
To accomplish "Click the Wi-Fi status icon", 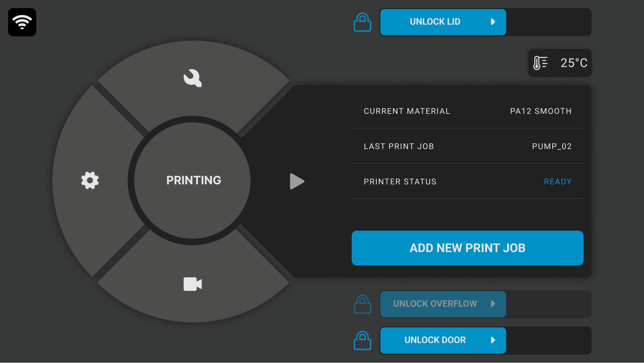I will pyautogui.click(x=22, y=22).
